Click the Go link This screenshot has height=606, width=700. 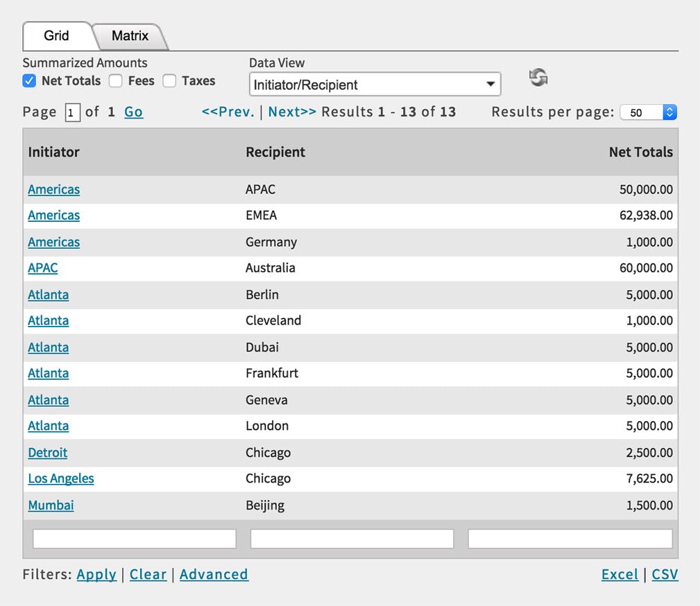point(133,112)
